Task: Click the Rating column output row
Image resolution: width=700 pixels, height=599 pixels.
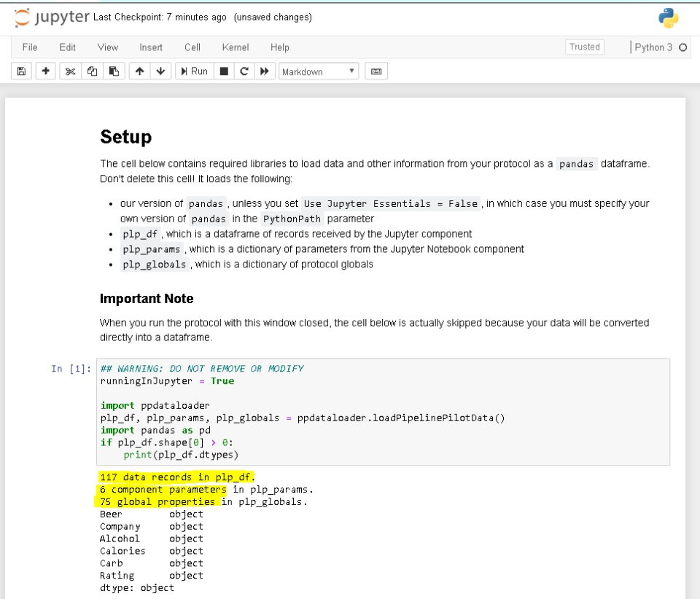Action: [x=152, y=576]
